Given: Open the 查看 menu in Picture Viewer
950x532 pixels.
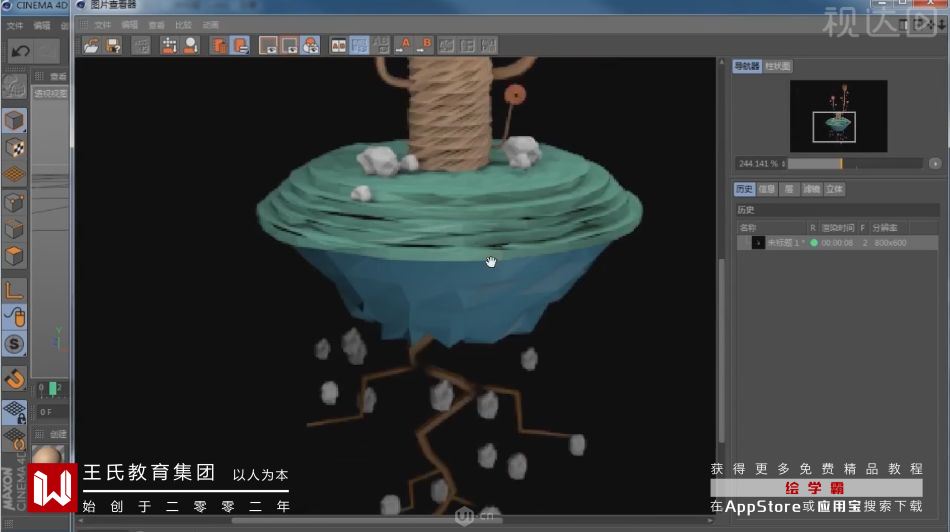Looking at the screenshot, I should tap(156, 25).
